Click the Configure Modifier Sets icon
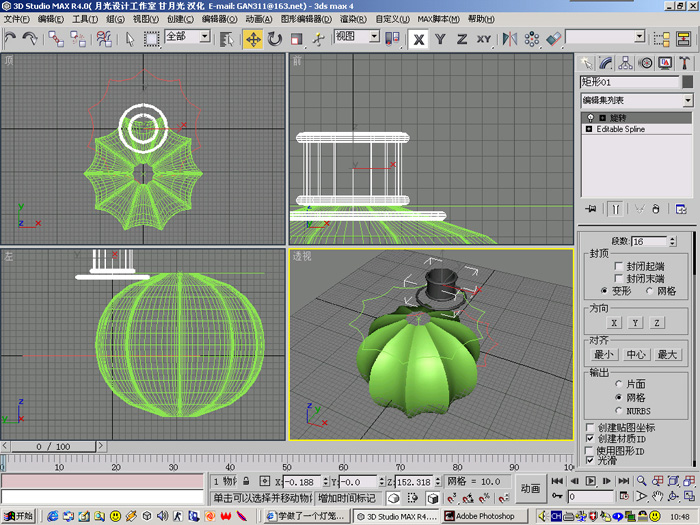Image resolution: width=700 pixels, height=525 pixels. point(681,209)
